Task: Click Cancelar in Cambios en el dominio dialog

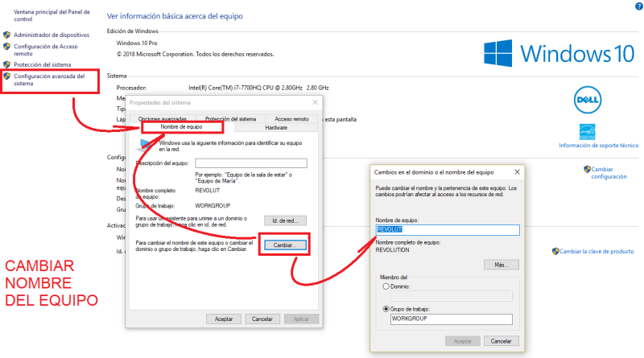Action: point(501,341)
